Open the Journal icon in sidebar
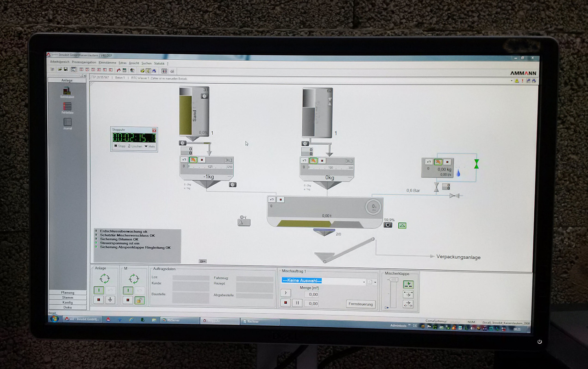Image resolution: width=588 pixels, height=369 pixels. pos(67,124)
